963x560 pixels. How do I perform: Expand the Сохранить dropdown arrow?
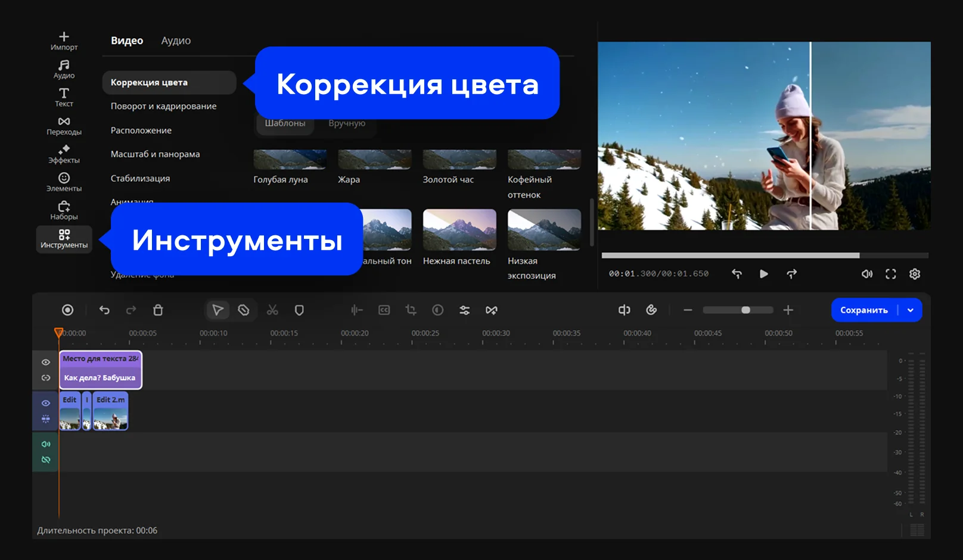click(911, 310)
